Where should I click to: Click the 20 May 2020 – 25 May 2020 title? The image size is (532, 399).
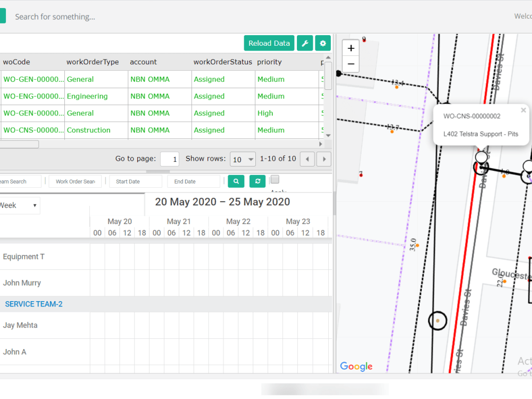coord(222,202)
